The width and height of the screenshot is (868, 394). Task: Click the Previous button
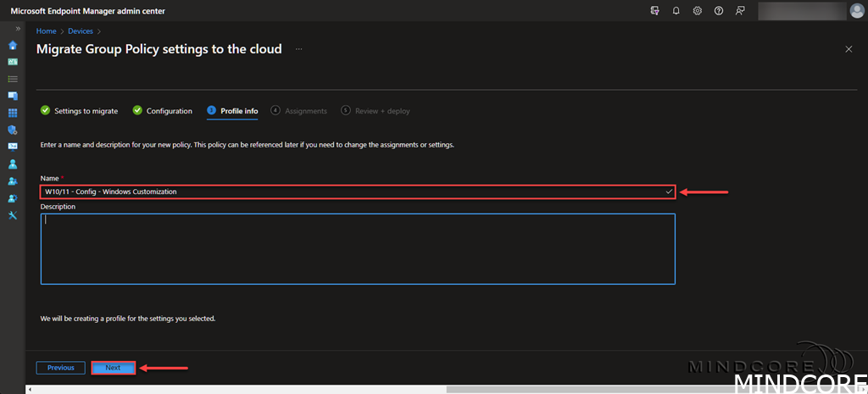tap(60, 368)
